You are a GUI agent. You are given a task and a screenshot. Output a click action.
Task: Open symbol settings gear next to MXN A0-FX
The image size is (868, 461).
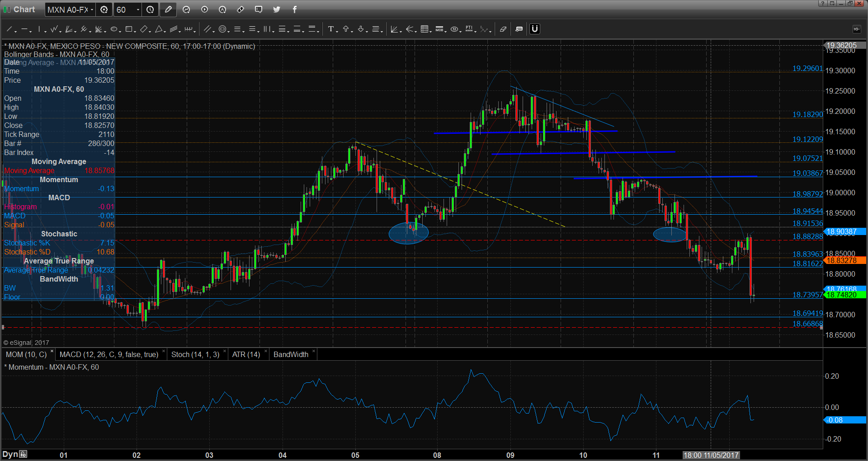(104, 9)
